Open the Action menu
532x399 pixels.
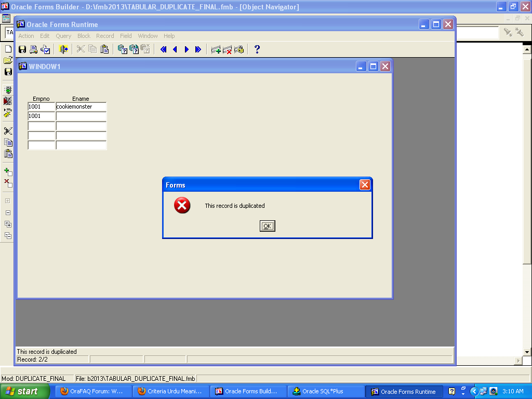[26, 36]
